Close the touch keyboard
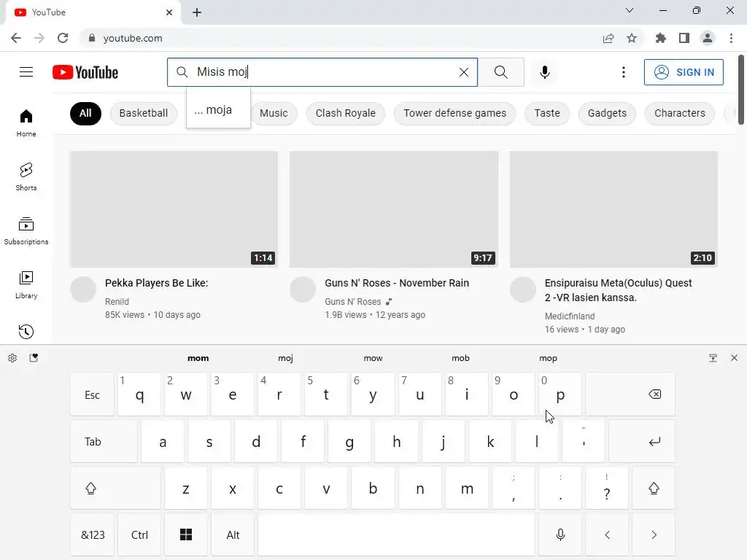The image size is (747, 560). pyautogui.click(x=734, y=358)
